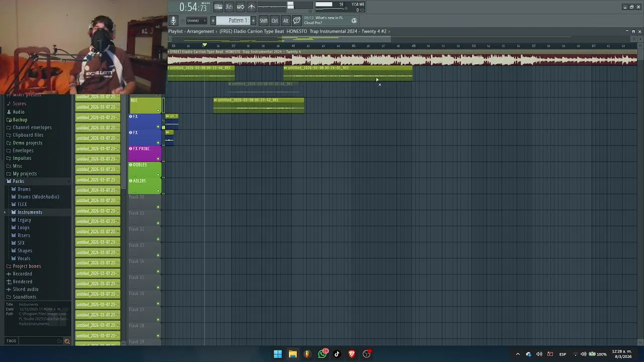This screenshot has width=644, height=362.
Task: Open the (none) preset dropdown
Action: 196,21
